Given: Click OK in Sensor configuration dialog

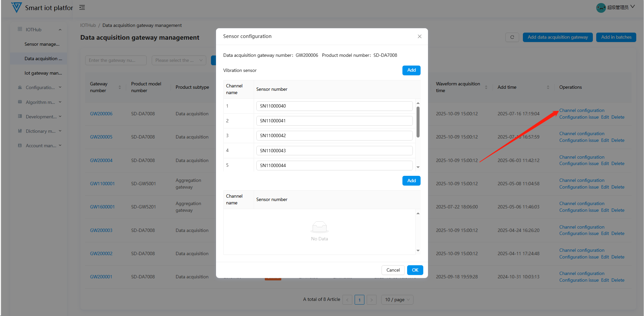Looking at the screenshot, I should point(415,270).
